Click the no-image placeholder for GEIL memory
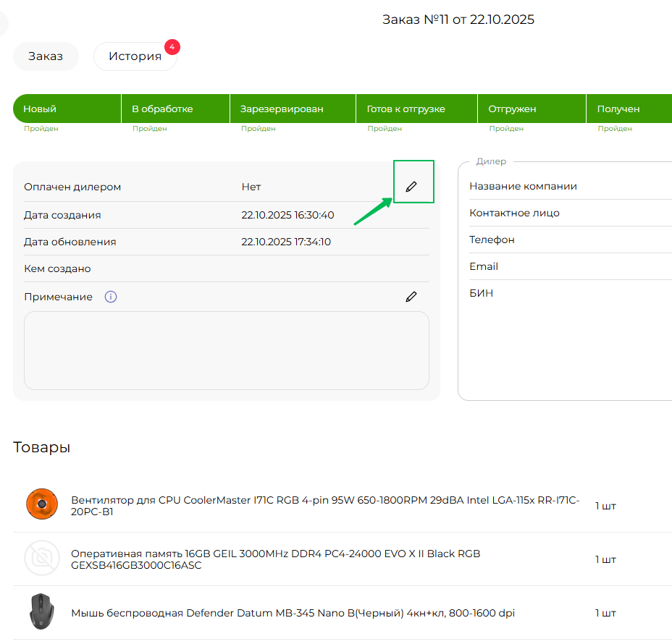 click(41, 559)
